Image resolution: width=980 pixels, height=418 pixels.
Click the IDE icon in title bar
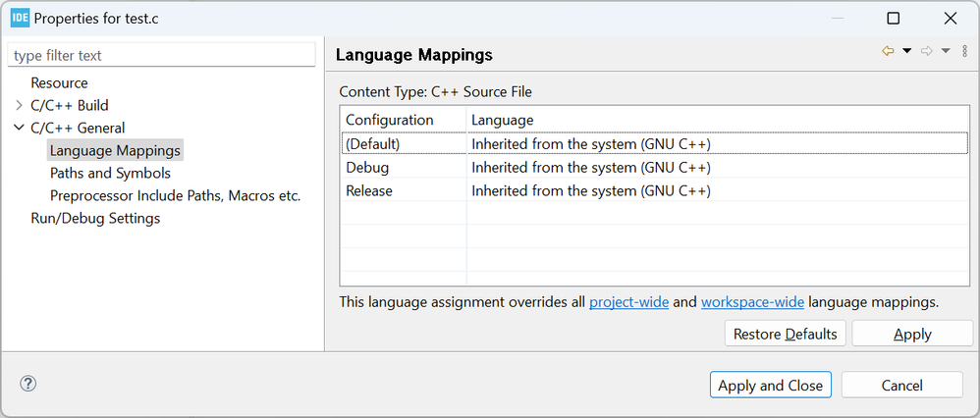[x=19, y=18]
